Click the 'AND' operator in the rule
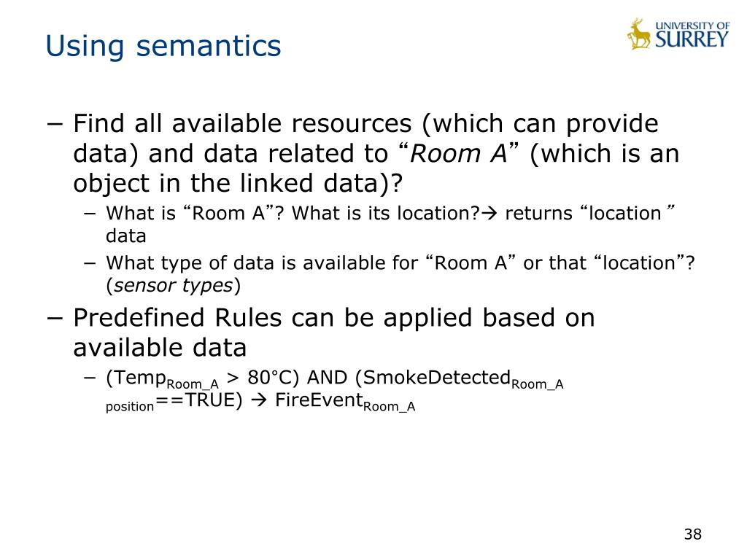Viewport: 747px width, 560px height. 327,378
